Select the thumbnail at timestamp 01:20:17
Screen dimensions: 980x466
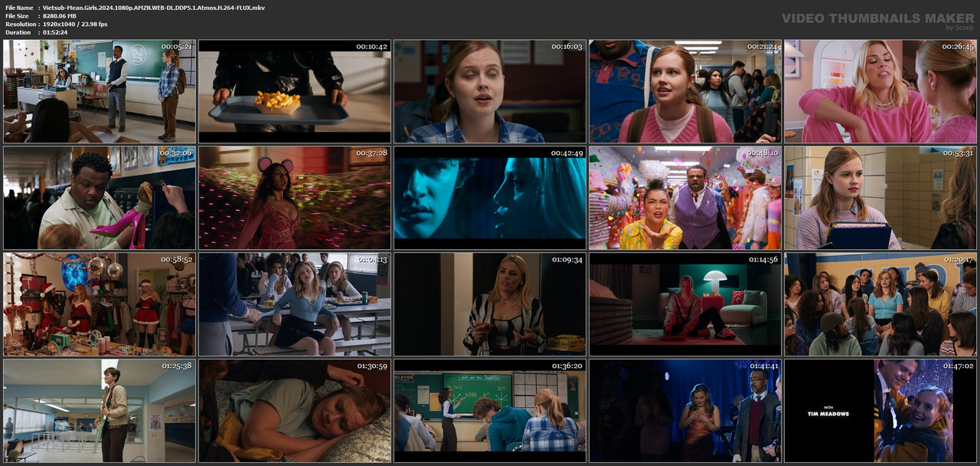tap(880, 305)
